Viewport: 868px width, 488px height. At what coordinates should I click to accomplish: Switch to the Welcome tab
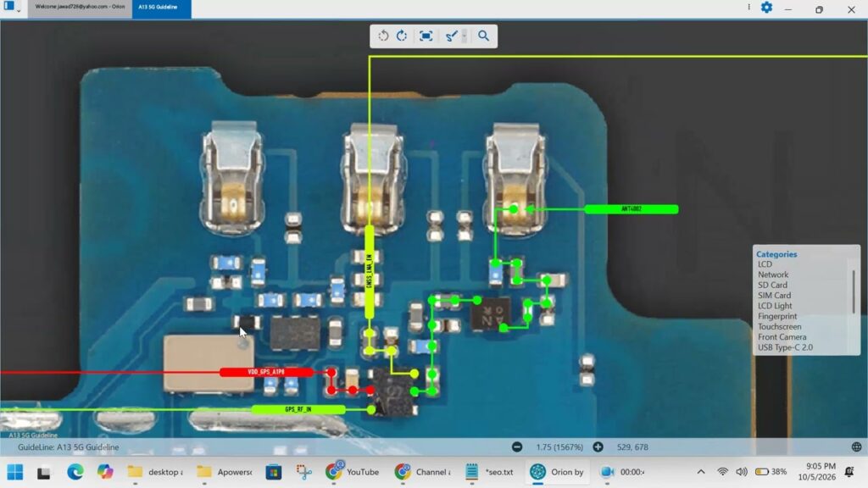80,8
